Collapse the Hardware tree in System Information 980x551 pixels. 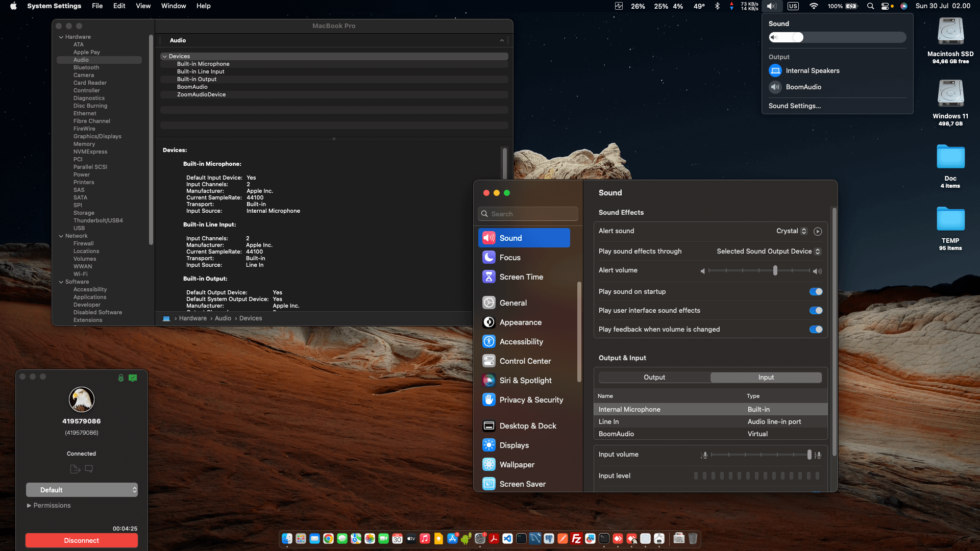pyautogui.click(x=61, y=37)
